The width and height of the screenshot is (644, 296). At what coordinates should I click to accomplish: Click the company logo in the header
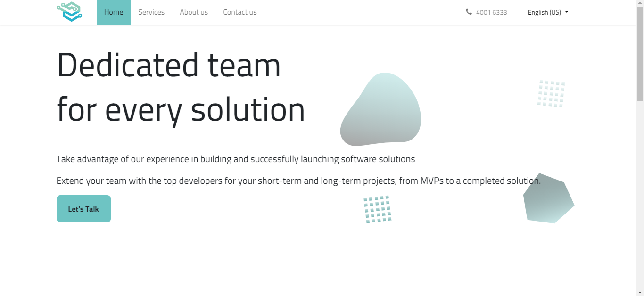(x=69, y=12)
